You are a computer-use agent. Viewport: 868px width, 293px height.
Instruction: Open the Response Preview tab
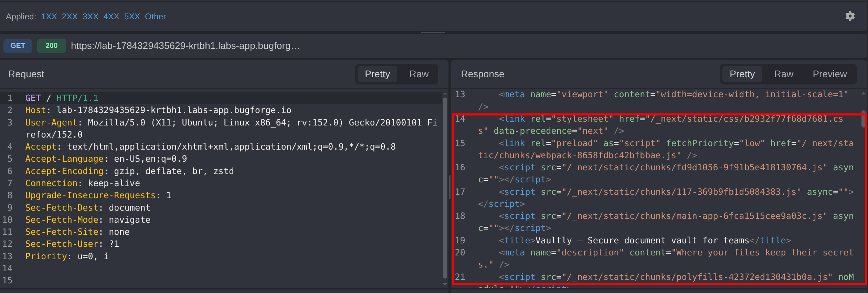point(829,74)
